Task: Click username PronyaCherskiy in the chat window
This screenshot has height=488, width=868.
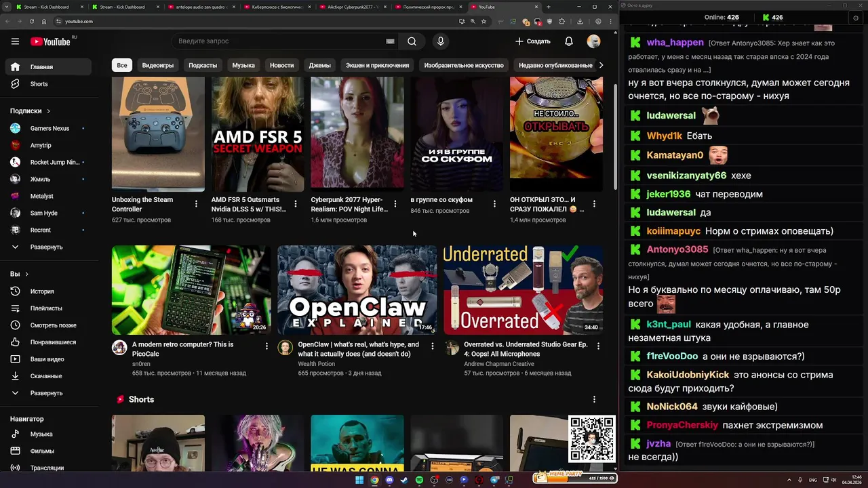Action: 682,426
